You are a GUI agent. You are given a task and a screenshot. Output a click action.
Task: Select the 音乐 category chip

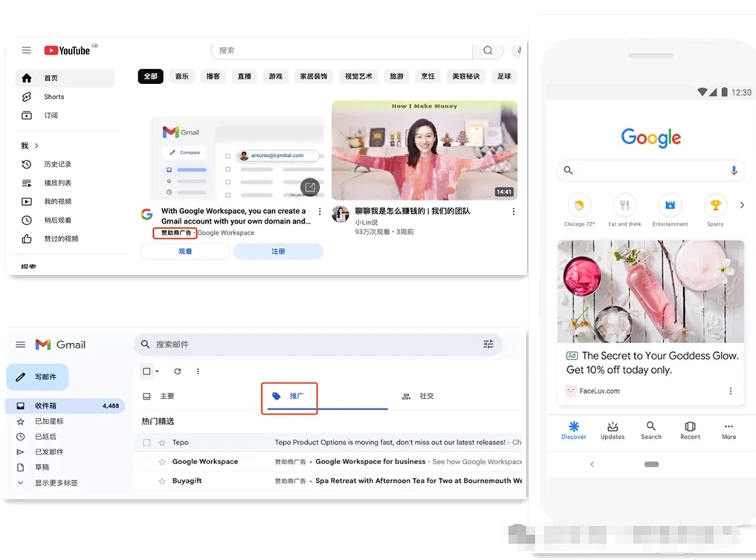pos(181,76)
